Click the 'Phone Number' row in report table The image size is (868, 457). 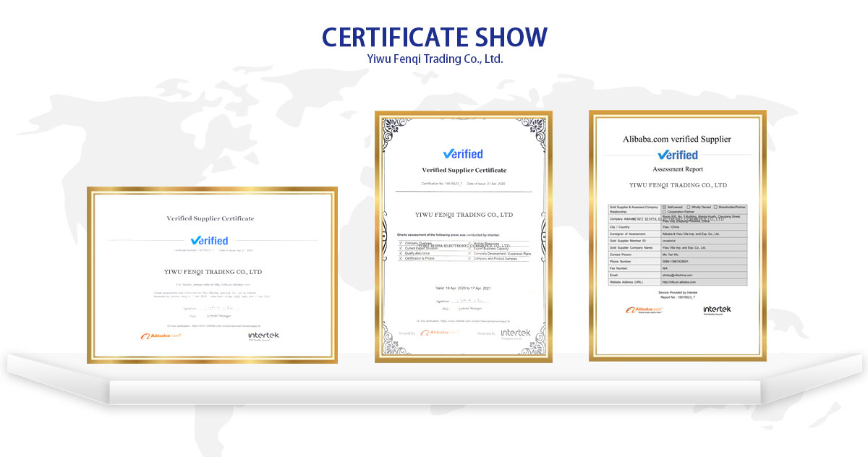(678, 261)
